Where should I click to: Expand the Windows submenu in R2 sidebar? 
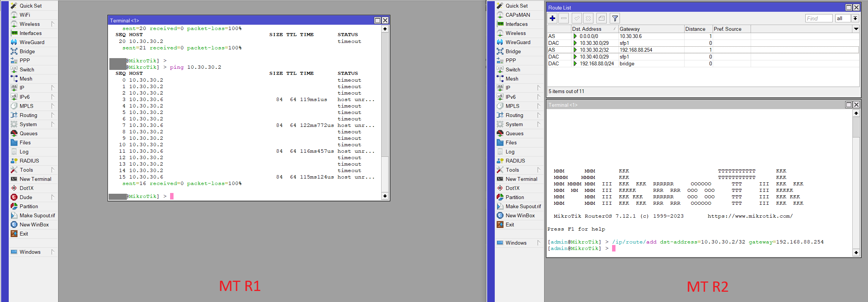pos(539,243)
